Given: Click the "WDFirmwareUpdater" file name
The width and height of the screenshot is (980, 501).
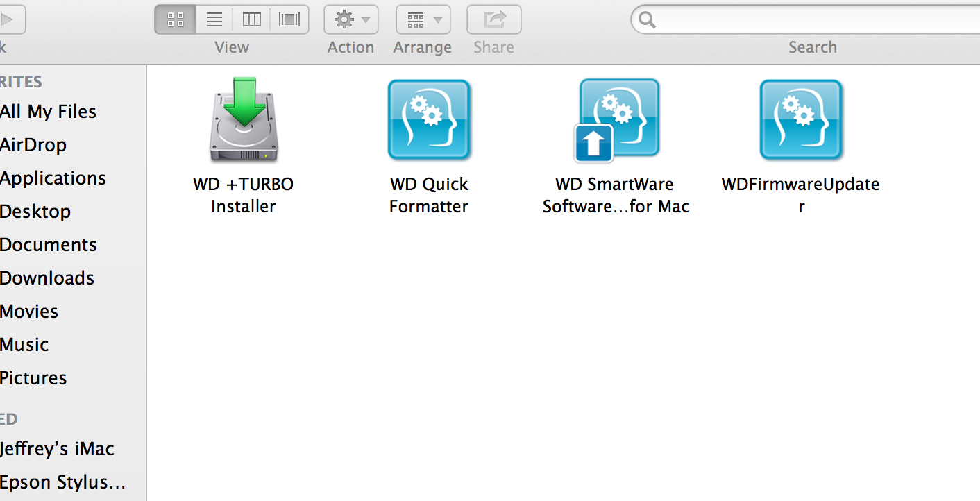Looking at the screenshot, I should (801, 196).
